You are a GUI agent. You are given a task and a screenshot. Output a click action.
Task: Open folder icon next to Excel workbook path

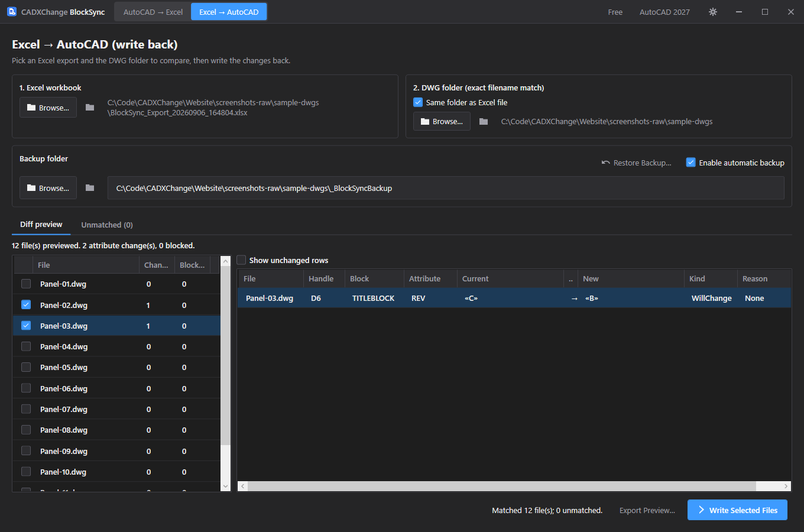[90, 108]
